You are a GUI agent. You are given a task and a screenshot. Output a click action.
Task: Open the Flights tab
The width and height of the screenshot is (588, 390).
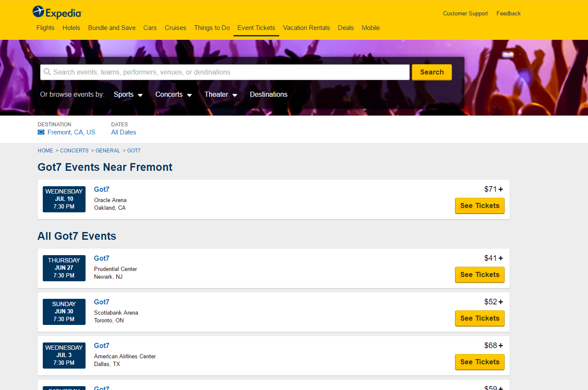pos(45,28)
